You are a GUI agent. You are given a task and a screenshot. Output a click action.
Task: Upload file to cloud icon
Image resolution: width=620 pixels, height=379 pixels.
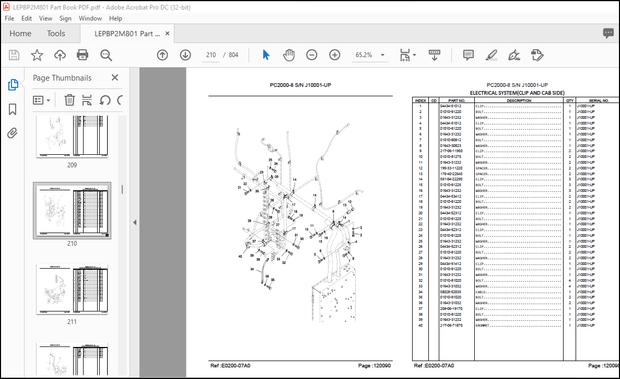[x=60, y=55]
